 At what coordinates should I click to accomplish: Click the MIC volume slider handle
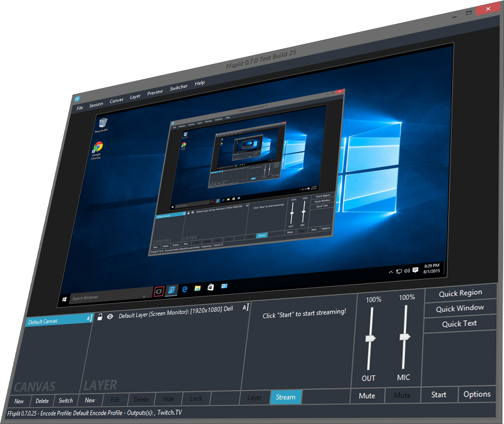point(404,337)
